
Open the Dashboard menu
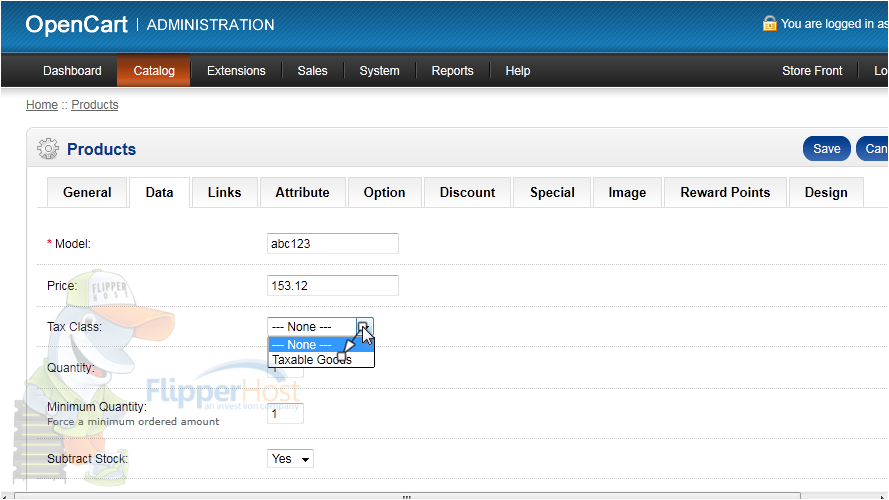click(72, 71)
